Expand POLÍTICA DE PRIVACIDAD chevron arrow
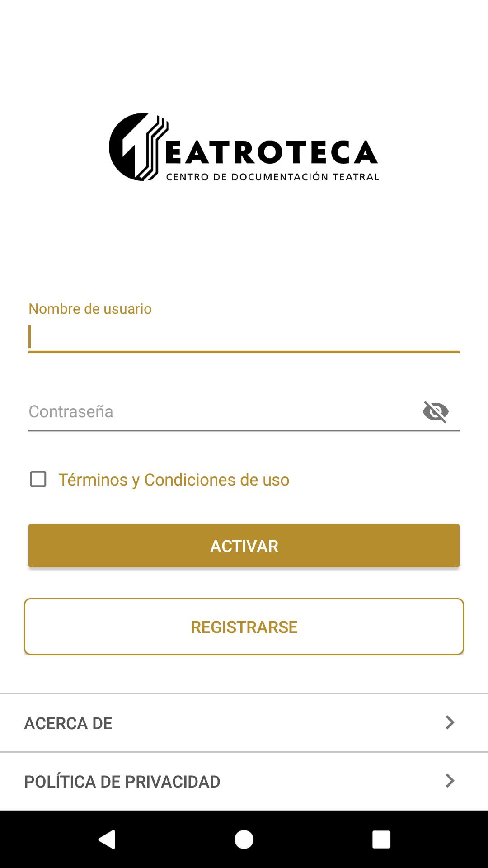 pyautogui.click(x=450, y=781)
